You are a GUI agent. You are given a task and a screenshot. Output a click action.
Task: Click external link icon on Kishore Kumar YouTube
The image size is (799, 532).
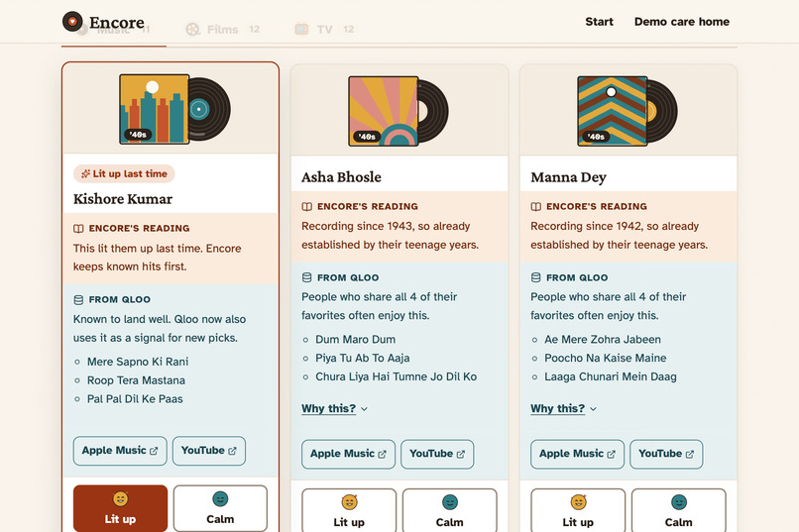click(x=232, y=451)
